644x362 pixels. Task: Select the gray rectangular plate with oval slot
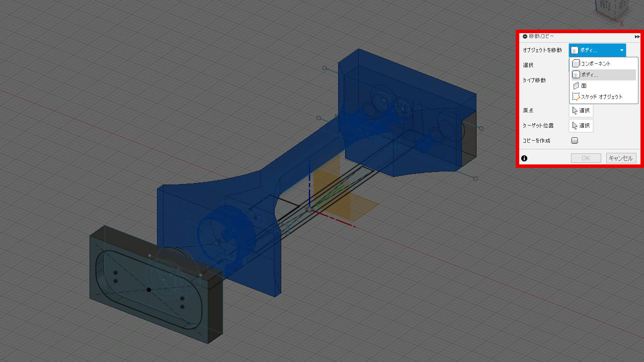[126, 307]
